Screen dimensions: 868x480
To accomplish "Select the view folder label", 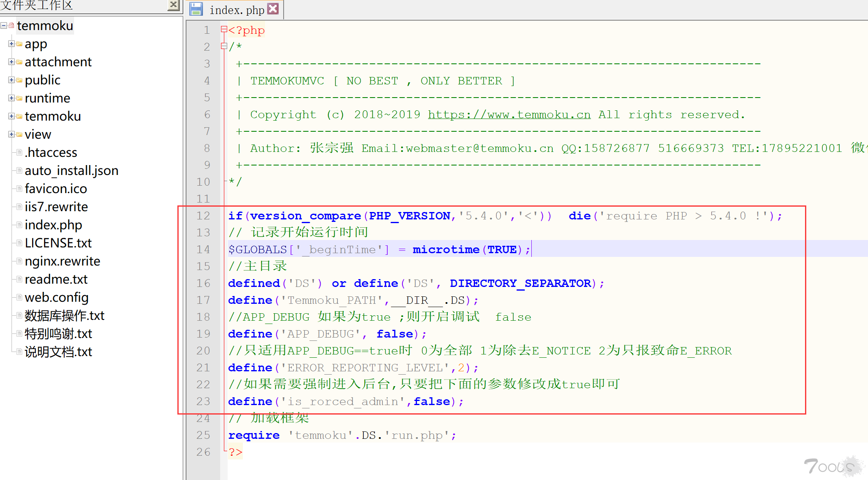I will pos(38,134).
